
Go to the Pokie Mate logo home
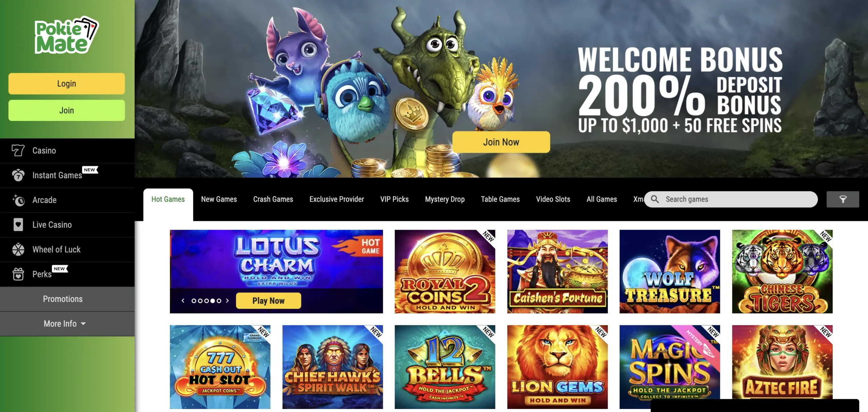[x=66, y=35]
